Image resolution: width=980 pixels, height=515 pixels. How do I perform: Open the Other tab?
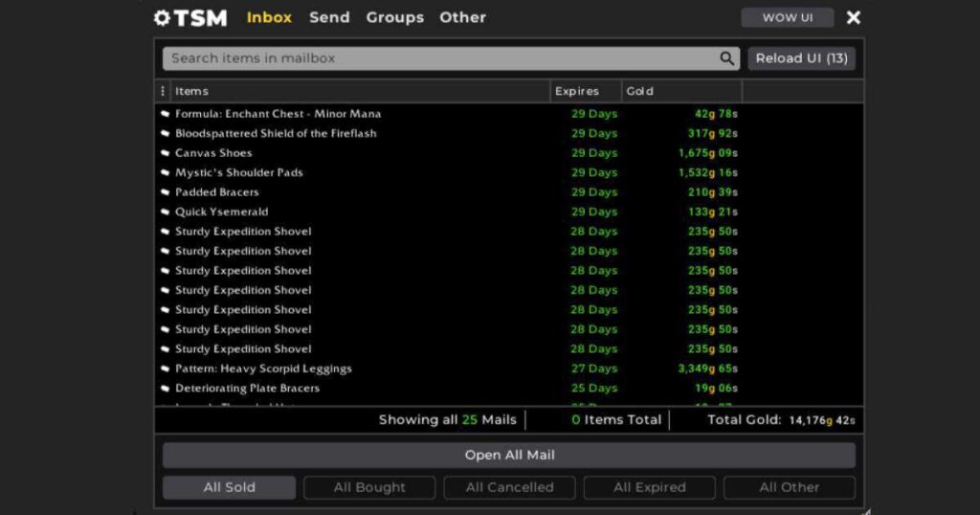click(x=462, y=17)
